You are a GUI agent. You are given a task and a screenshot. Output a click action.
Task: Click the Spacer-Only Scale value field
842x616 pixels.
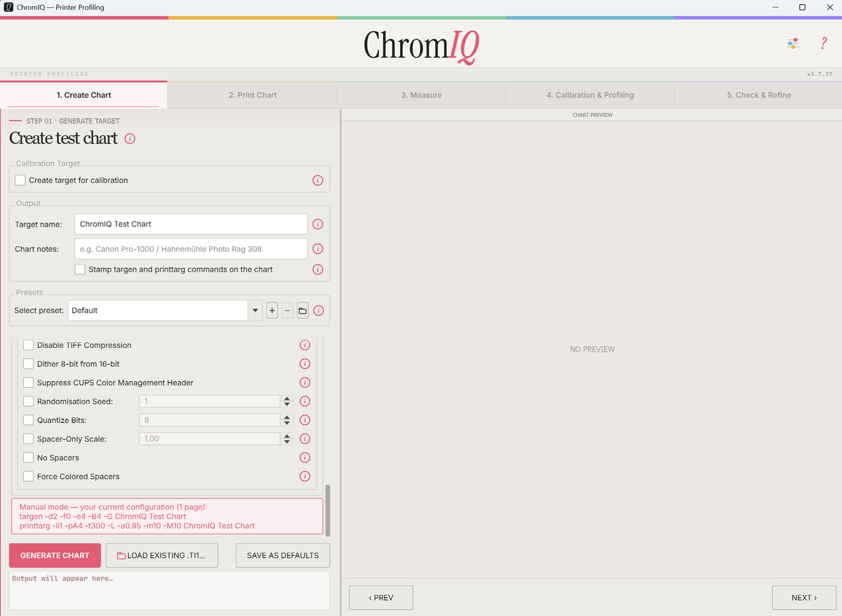pyautogui.click(x=210, y=439)
